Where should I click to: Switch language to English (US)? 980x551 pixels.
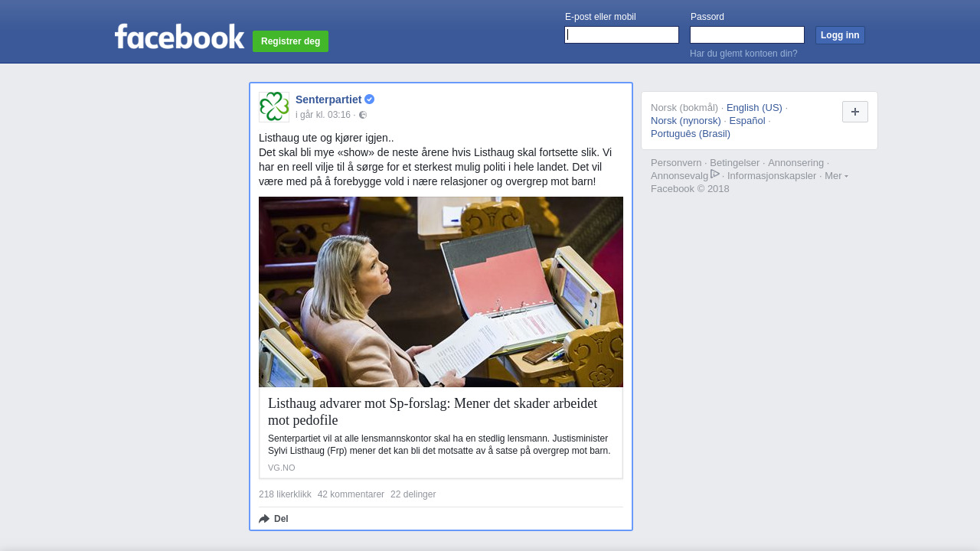(x=754, y=107)
